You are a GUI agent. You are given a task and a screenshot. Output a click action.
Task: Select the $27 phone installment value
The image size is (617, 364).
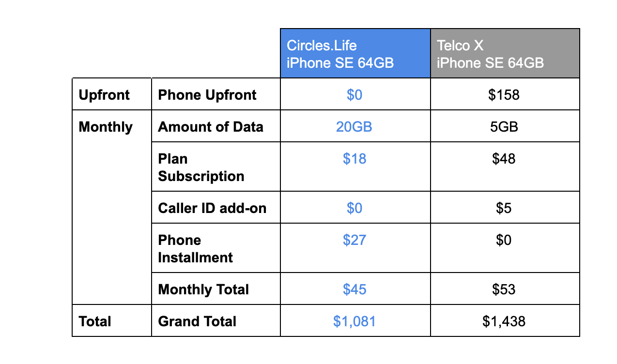[x=355, y=240]
